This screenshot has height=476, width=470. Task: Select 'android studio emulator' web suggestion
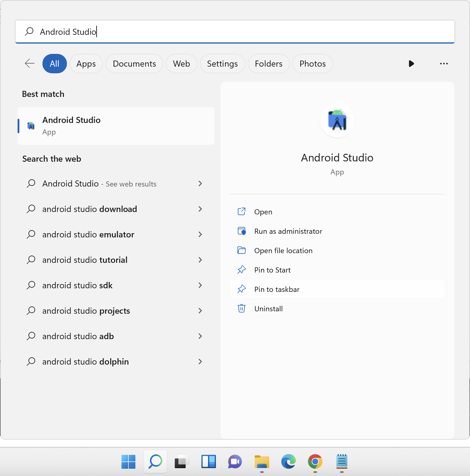(x=116, y=234)
